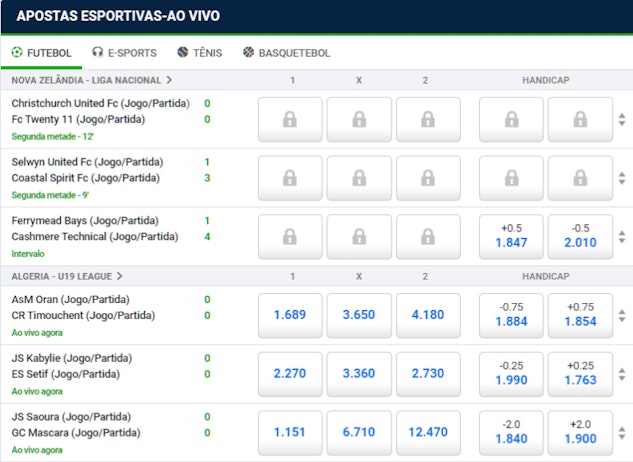Open JS Saoura match details

point(71,416)
